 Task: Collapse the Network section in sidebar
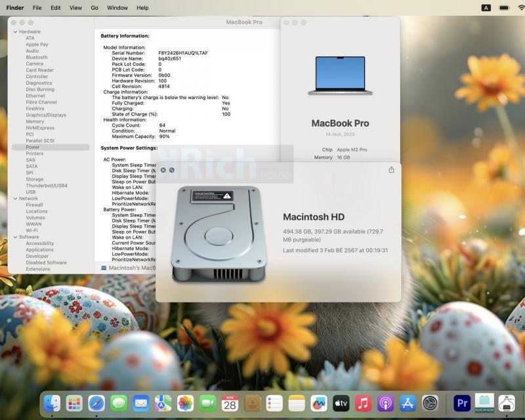tap(15, 198)
